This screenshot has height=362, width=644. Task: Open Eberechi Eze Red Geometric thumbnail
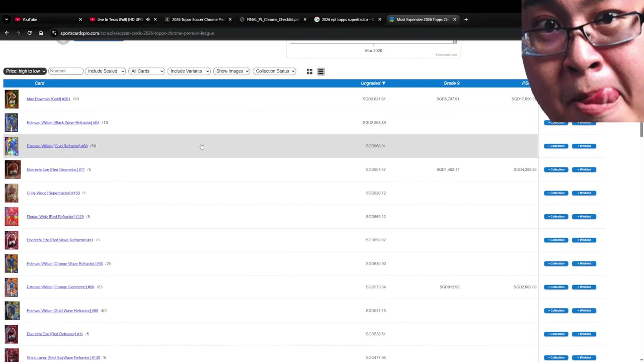[x=13, y=169]
